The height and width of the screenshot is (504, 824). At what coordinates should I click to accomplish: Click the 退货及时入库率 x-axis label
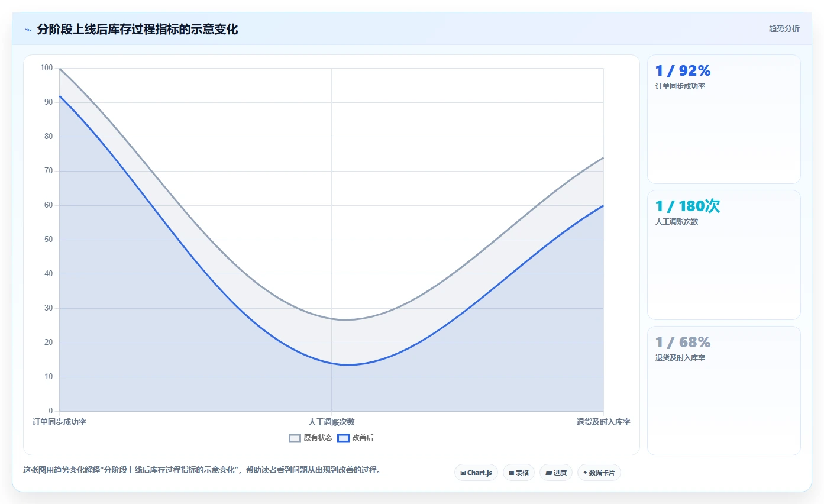click(x=603, y=422)
